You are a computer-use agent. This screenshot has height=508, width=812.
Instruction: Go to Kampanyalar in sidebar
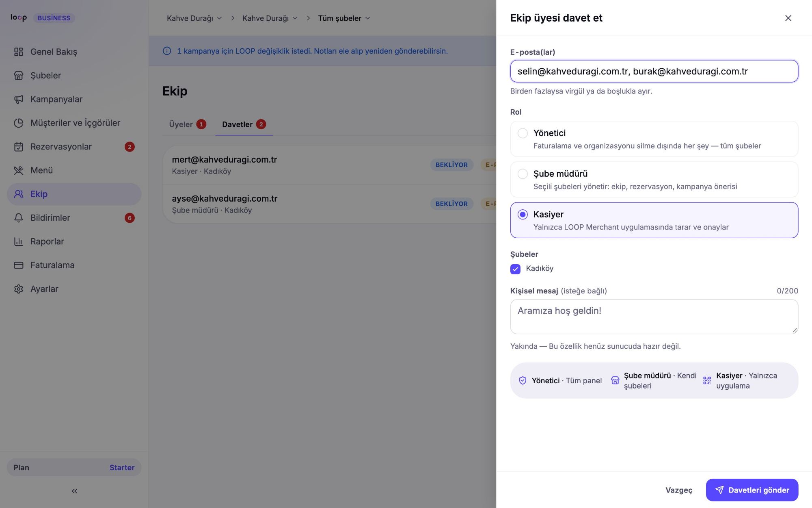(74, 99)
